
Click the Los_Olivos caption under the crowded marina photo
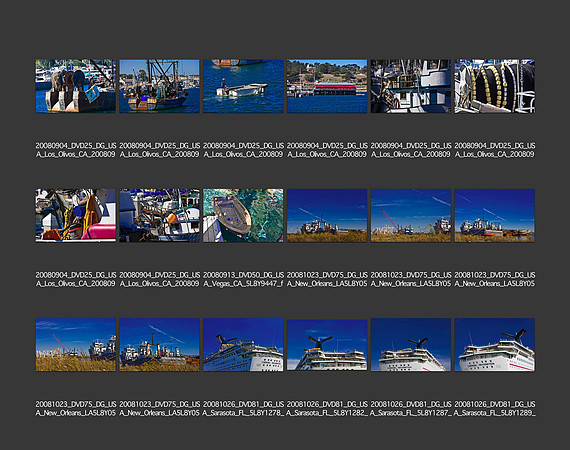(160, 279)
